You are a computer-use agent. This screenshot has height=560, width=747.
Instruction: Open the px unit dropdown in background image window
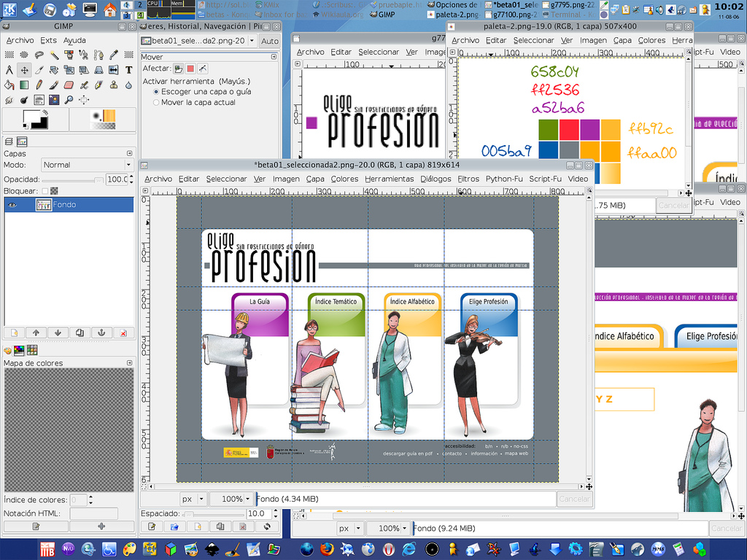point(349,528)
